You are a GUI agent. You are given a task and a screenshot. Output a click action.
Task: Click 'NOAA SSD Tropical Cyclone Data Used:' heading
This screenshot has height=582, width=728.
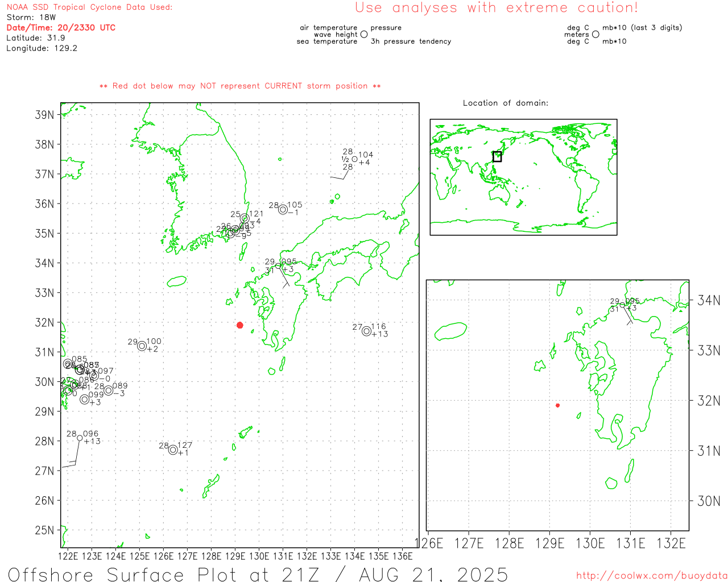pos(89,7)
